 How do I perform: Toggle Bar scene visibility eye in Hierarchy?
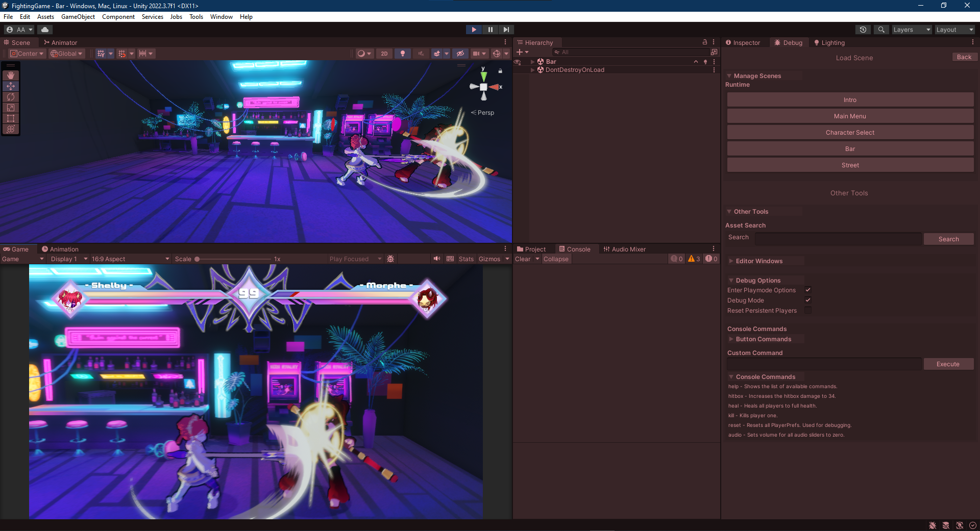tap(517, 62)
